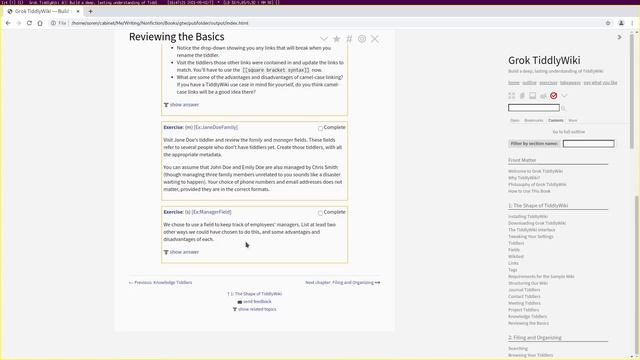Open the exercises link in the sidebar

(548, 82)
